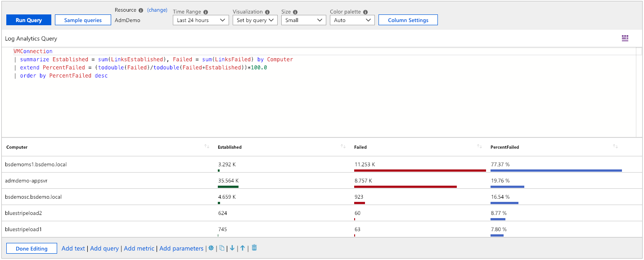This screenshot has width=644, height=260.
Task: Open the Color palette dropdown
Action: click(x=352, y=20)
